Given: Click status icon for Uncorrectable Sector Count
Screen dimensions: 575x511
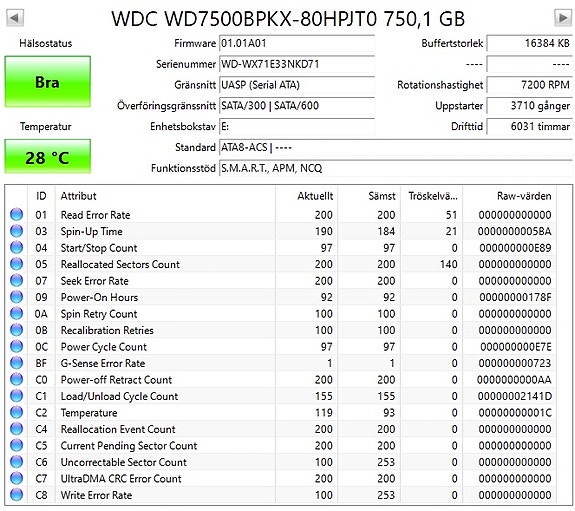Looking at the screenshot, I should pos(17,462).
